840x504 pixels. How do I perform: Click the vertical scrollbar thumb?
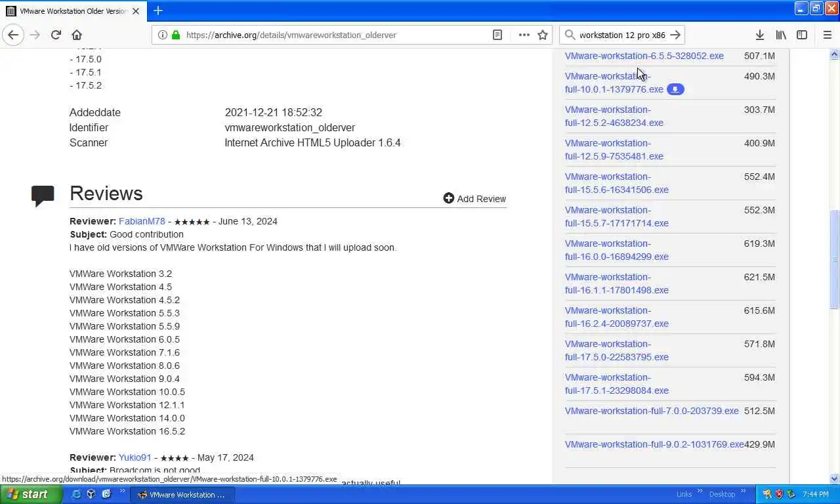(x=834, y=259)
